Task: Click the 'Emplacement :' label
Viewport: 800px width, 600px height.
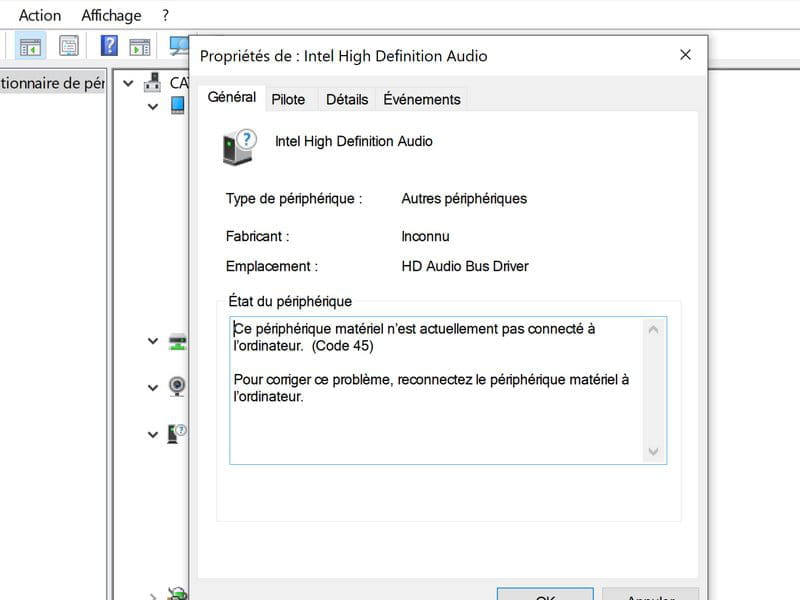Action: (271, 266)
